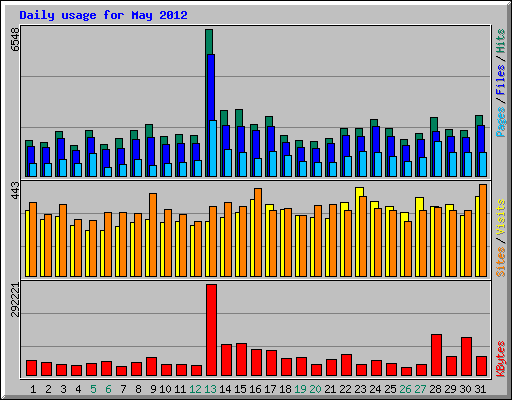Click green weekend day label 20
The image size is (512, 400).
tap(315, 389)
